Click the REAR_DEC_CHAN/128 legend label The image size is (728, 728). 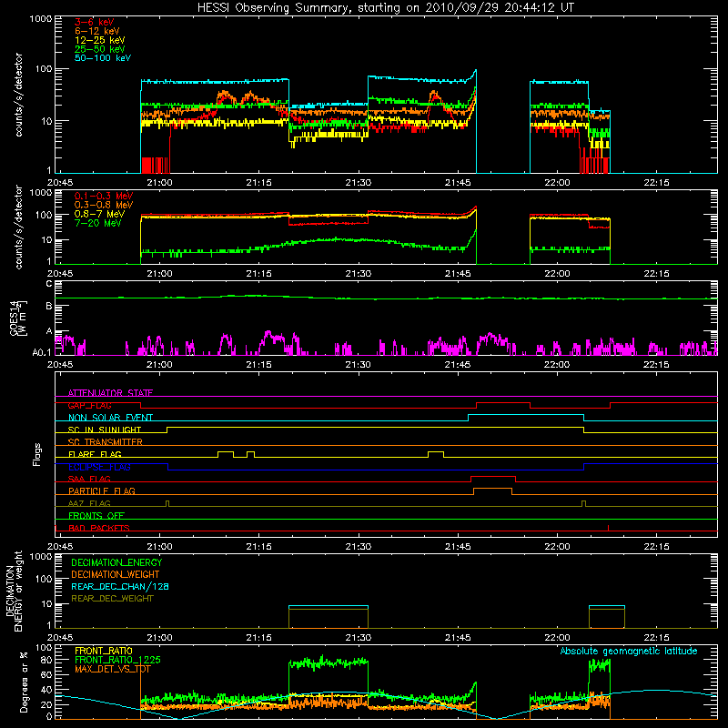pos(120,586)
